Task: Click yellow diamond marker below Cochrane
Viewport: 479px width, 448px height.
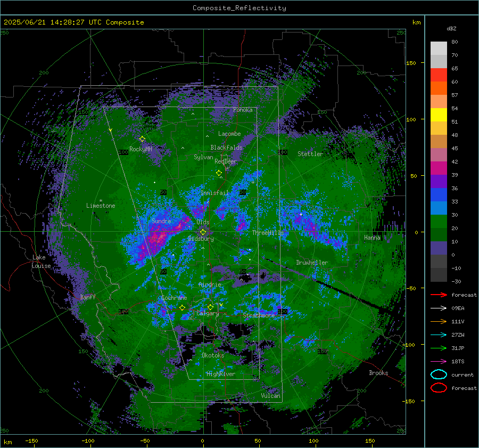Action: 183,308
